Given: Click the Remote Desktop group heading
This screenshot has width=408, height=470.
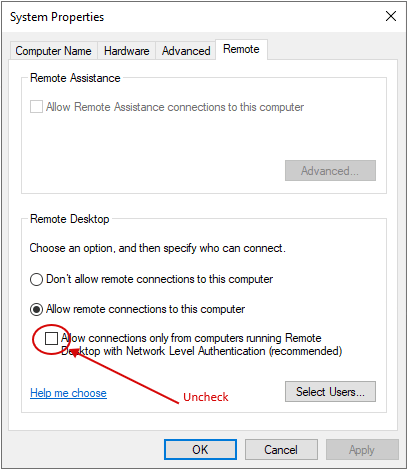Looking at the screenshot, I should pyautogui.click(x=70, y=219).
